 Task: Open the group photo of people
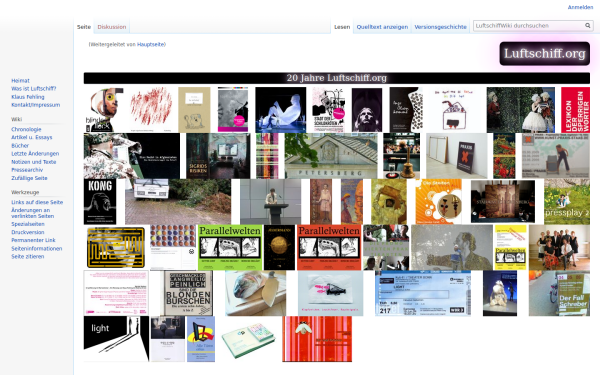pos(559,248)
